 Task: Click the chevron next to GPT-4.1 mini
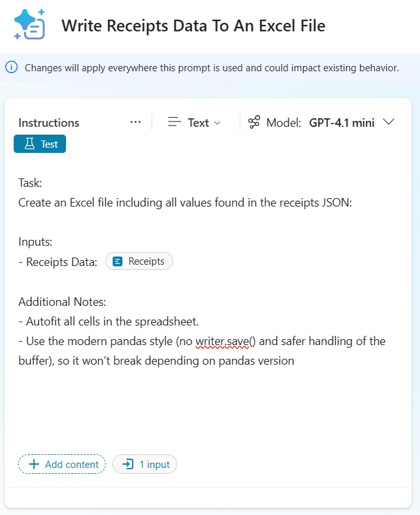pos(389,122)
